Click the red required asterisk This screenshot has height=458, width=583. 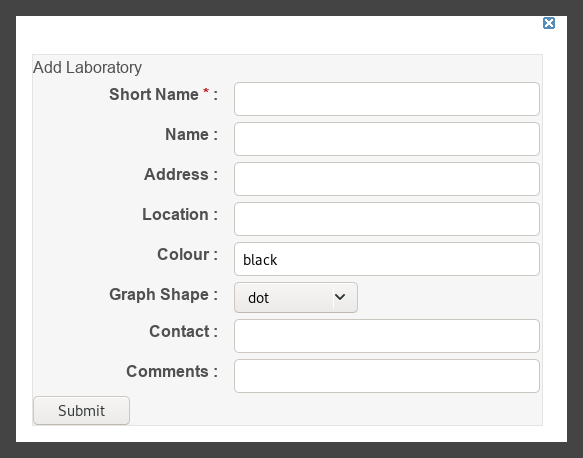click(x=206, y=92)
